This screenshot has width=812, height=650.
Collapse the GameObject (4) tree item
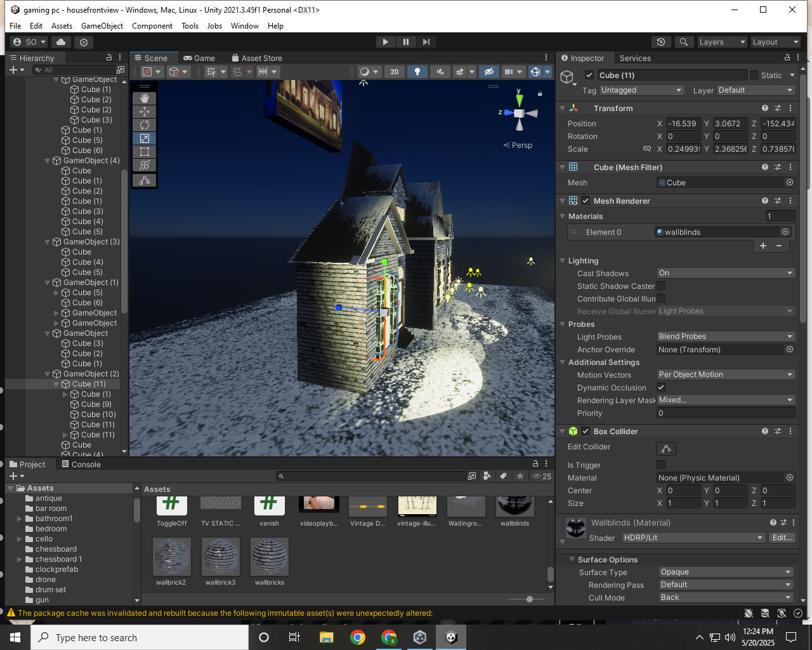click(48, 161)
